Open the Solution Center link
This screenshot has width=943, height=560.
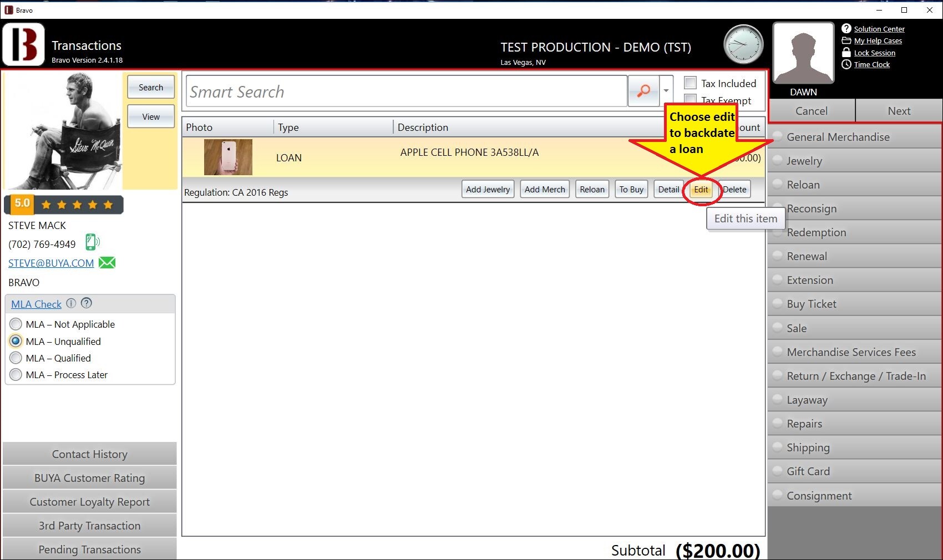tap(879, 29)
